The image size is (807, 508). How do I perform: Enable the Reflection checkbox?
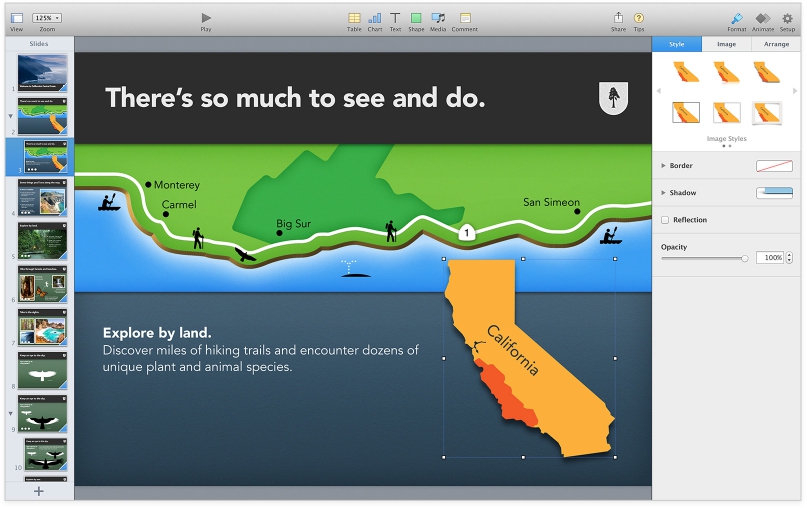665,220
